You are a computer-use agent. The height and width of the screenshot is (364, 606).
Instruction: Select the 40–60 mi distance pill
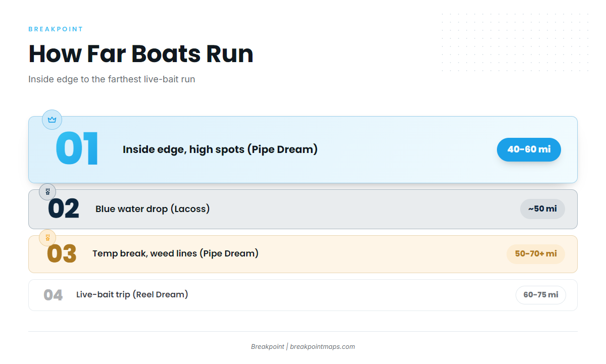(529, 149)
